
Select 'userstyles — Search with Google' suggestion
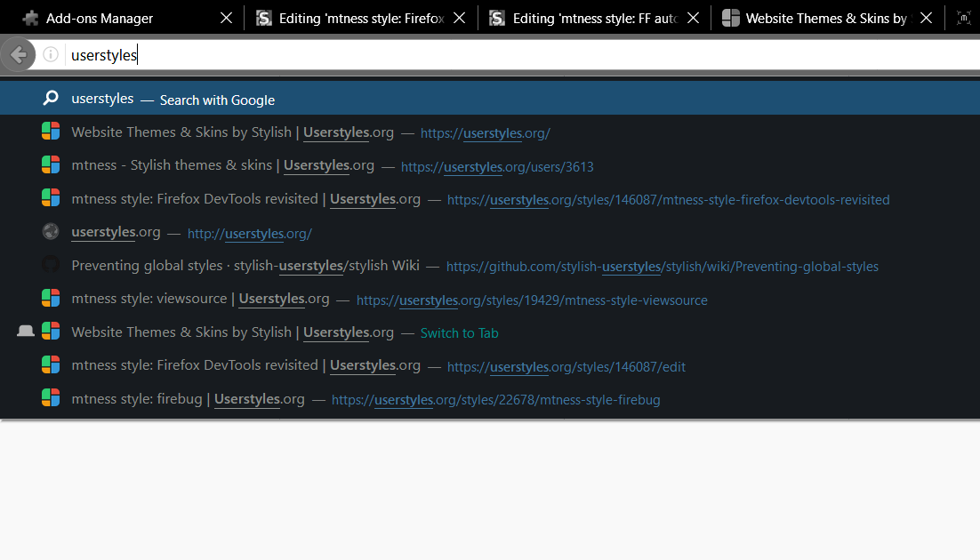tap(490, 98)
